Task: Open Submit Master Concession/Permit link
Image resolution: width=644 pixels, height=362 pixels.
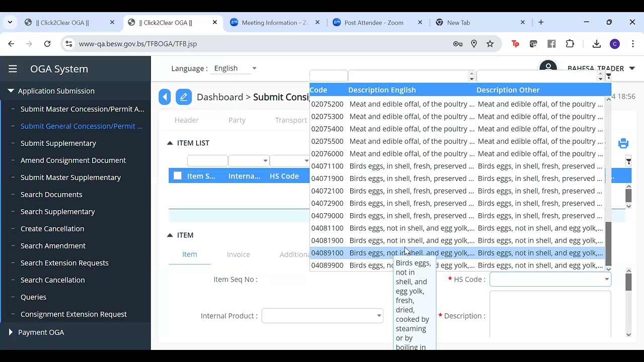Action: click(x=83, y=109)
